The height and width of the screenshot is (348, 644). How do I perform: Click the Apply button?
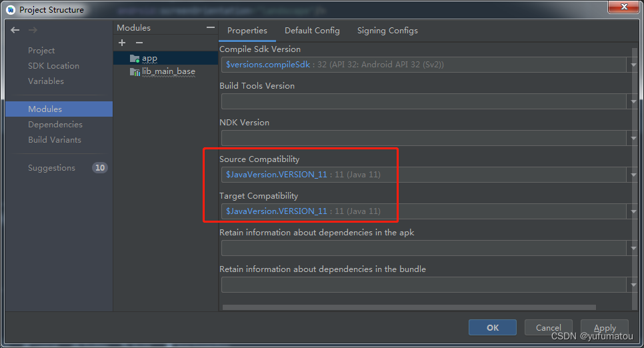pos(605,327)
